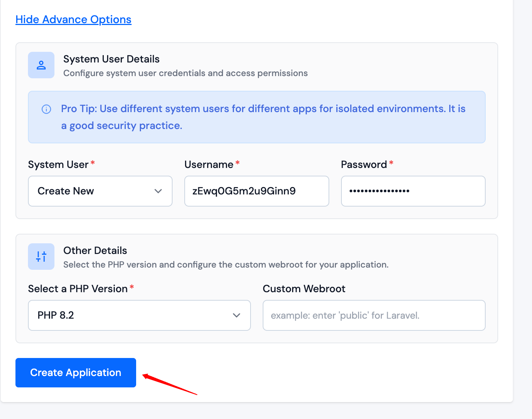532x419 pixels.
Task: Open the System User selection dropdown
Action: pyautogui.click(x=100, y=191)
